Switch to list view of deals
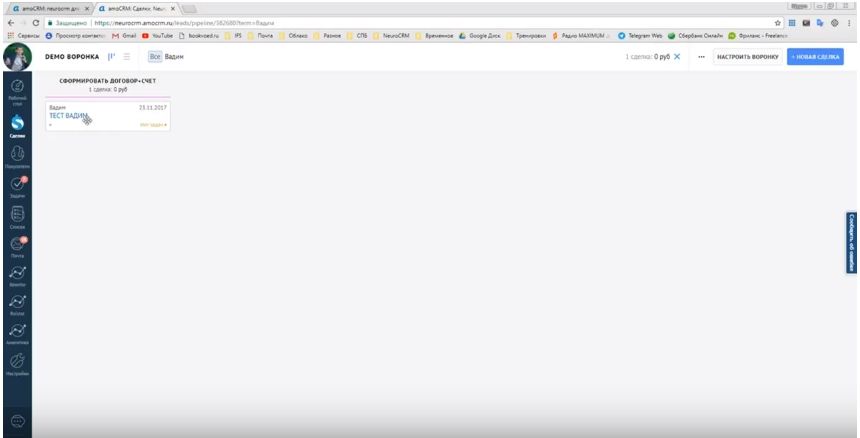 [126, 57]
